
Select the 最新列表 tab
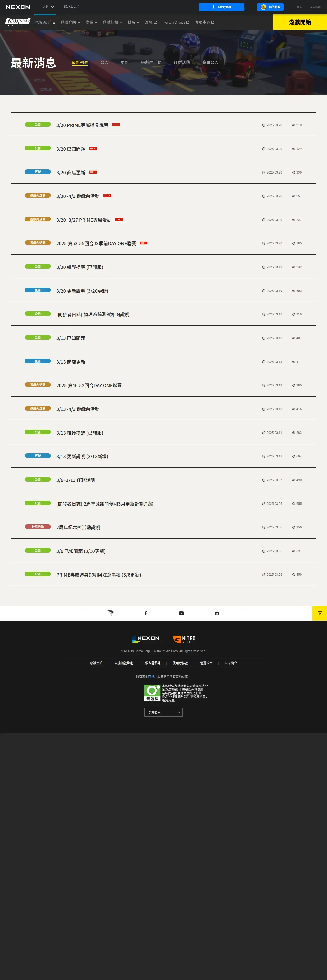pyautogui.click(x=80, y=62)
